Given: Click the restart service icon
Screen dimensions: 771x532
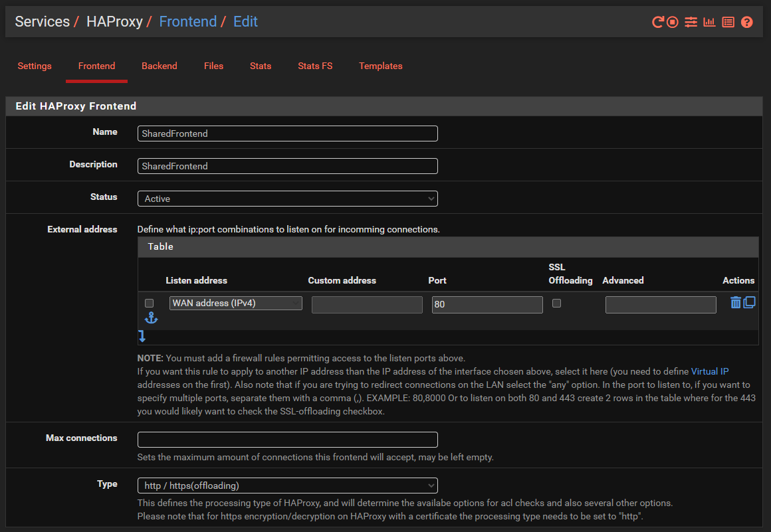Looking at the screenshot, I should pos(657,22).
